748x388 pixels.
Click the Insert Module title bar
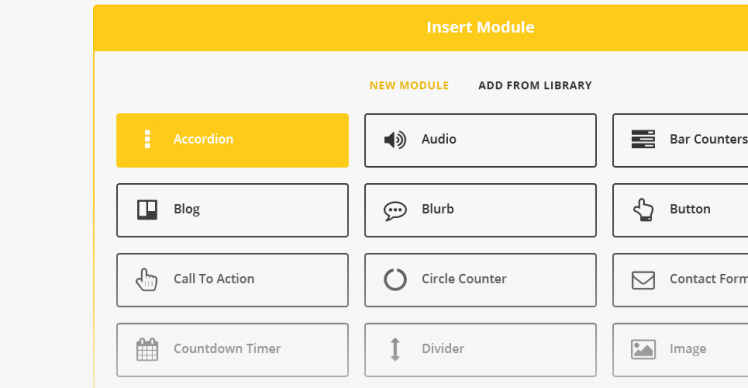tap(421, 28)
